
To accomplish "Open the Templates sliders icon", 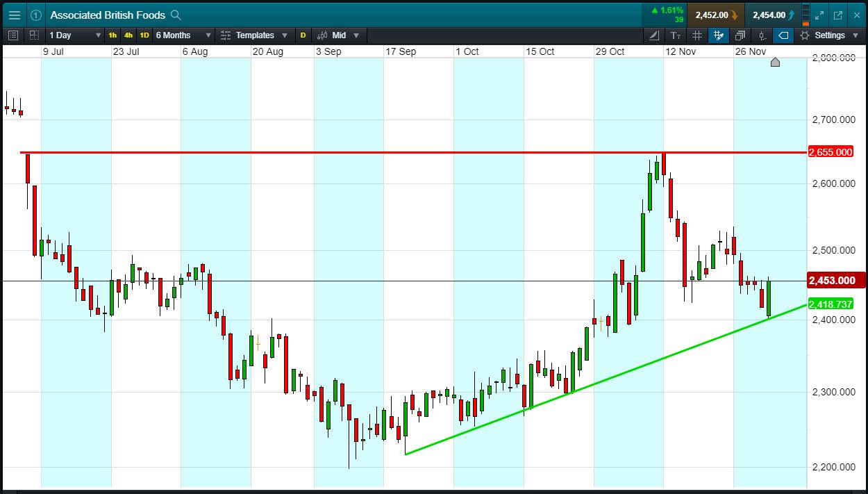I will click(226, 35).
